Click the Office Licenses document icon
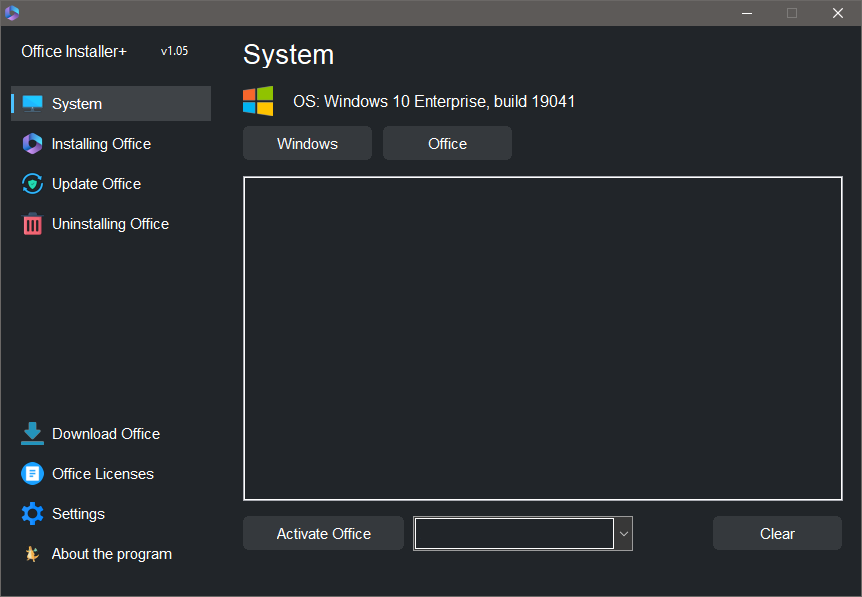862x597 pixels. (33, 474)
